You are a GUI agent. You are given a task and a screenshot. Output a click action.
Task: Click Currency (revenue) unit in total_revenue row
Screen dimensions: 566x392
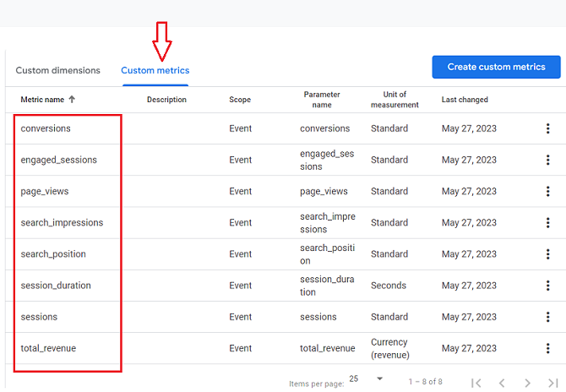pos(389,348)
